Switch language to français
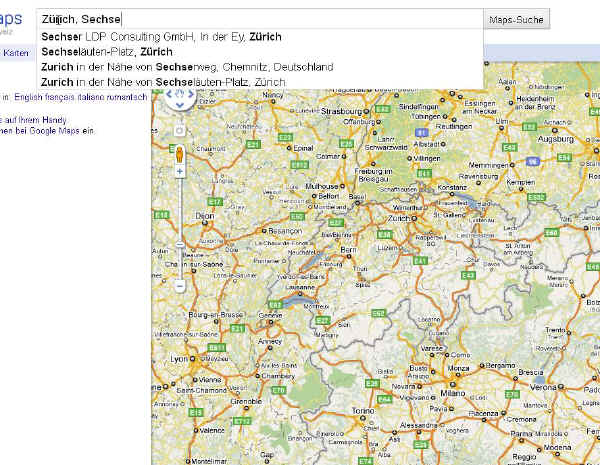The width and height of the screenshot is (600, 465). (60, 97)
